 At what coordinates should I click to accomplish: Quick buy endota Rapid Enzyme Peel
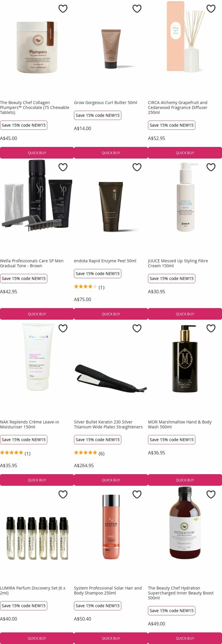pyautogui.click(x=111, y=314)
